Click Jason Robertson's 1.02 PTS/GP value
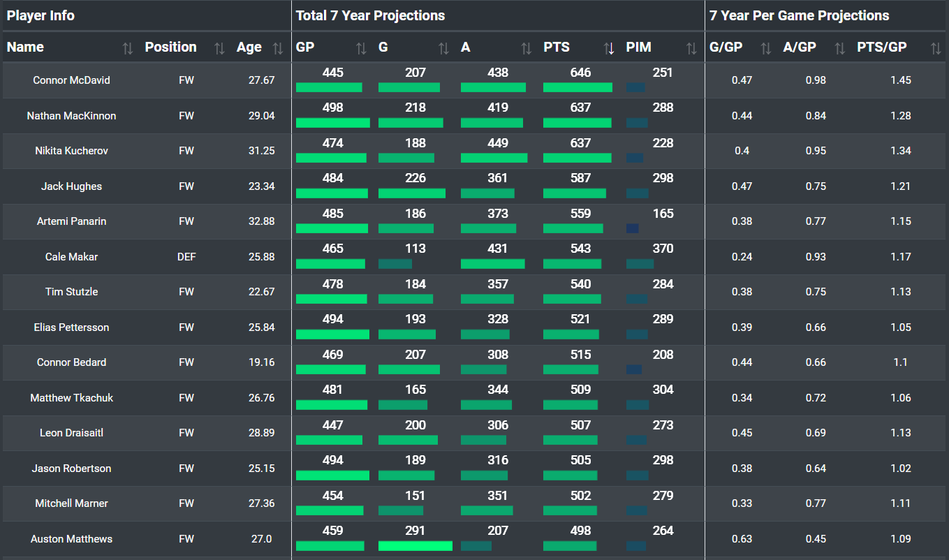949x560 pixels. (x=901, y=469)
